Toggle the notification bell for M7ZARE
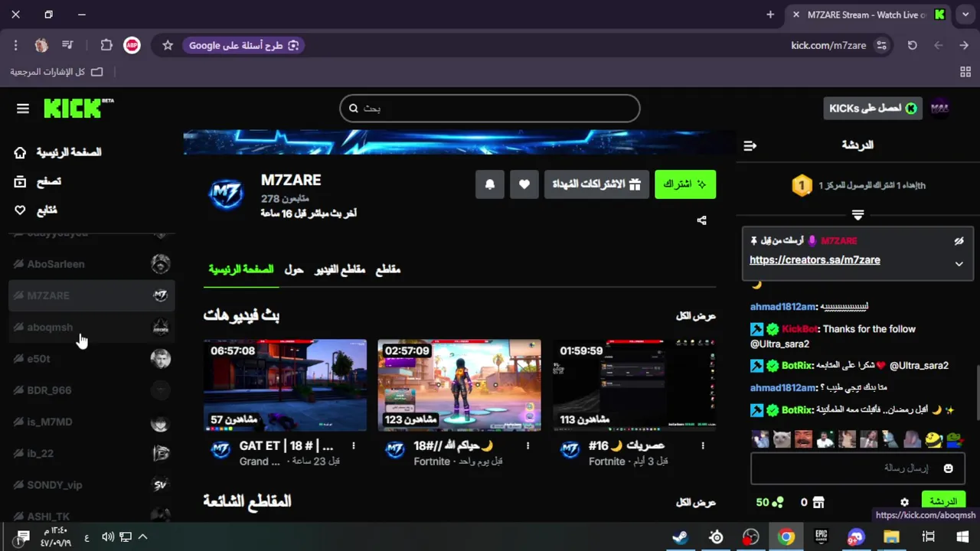Image resolution: width=980 pixels, height=551 pixels. pos(490,184)
